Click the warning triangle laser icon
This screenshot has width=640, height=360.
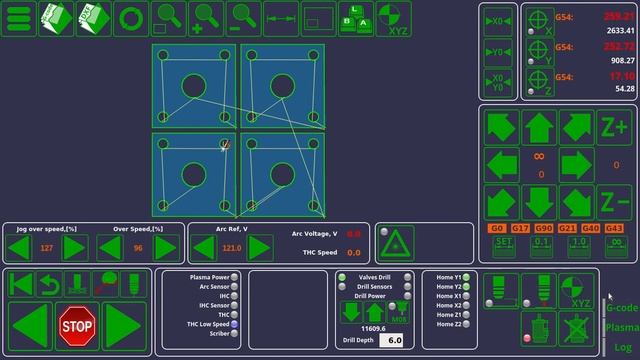(x=395, y=244)
